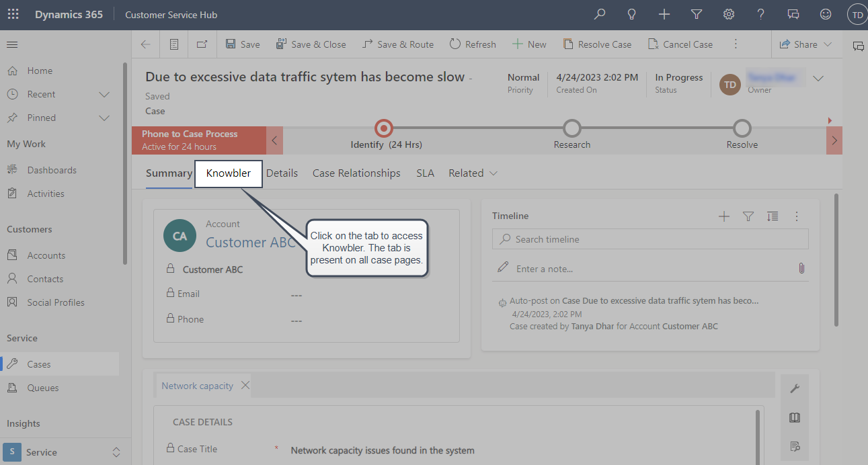
Task: Open the knowledge book icon in side panel
Action: (794, 418)
